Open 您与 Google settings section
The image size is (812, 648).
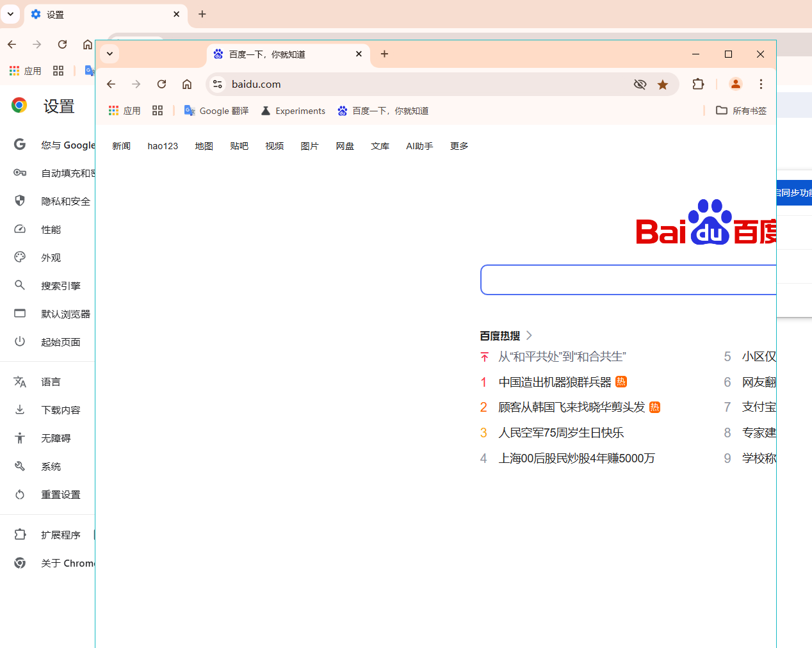click(54, 145)
